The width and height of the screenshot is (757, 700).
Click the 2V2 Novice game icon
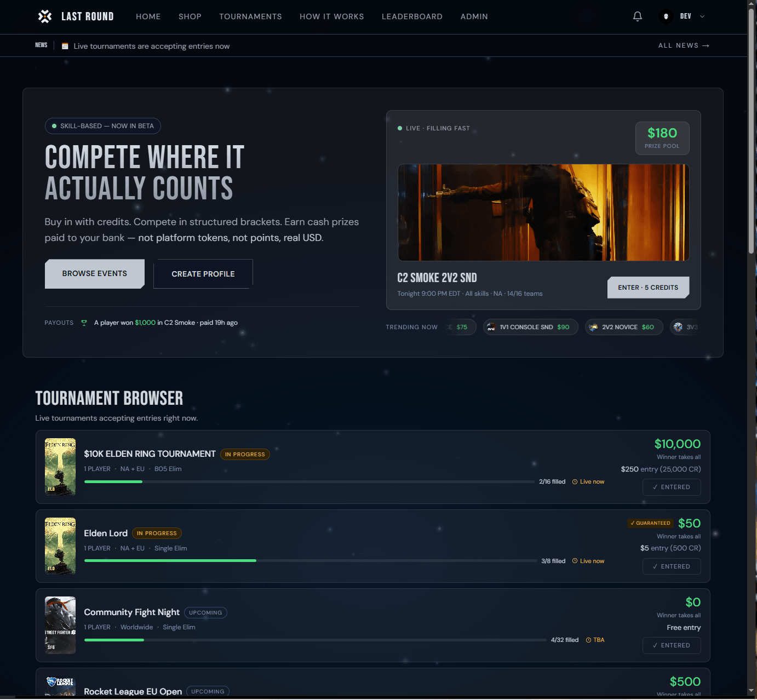click(593, 327)
